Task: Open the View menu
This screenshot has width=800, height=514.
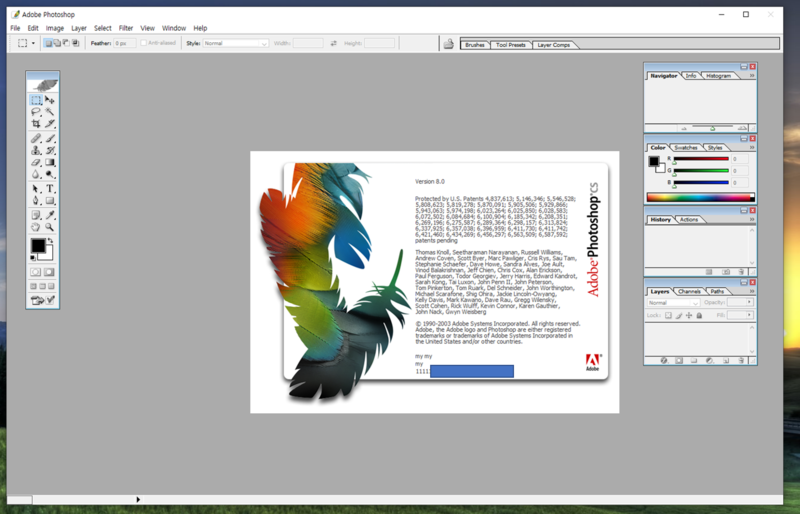Action: (x=147, y=28)
